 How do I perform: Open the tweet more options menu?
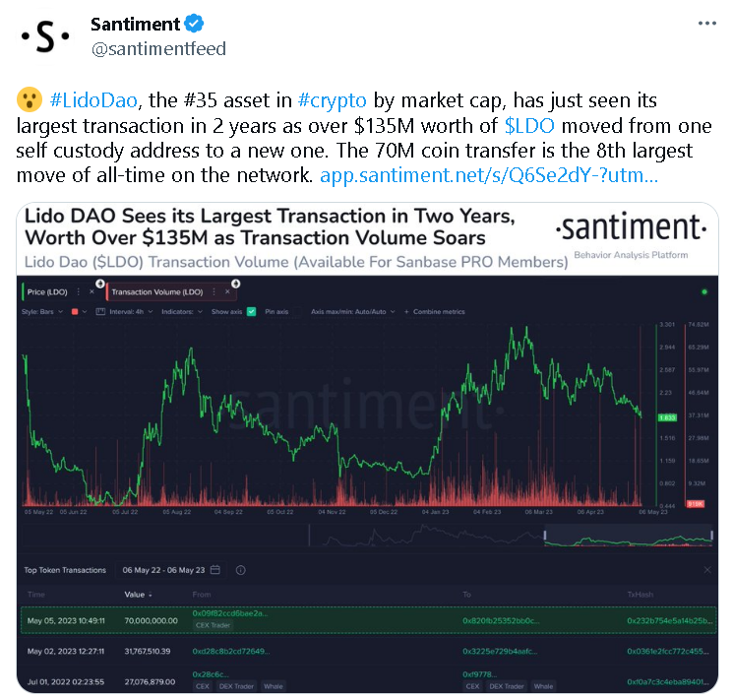(706, 24)
